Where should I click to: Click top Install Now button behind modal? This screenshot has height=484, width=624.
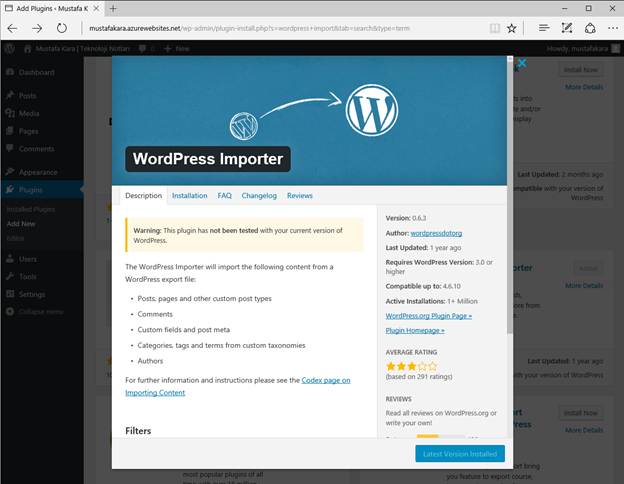(x=581, y=70)
